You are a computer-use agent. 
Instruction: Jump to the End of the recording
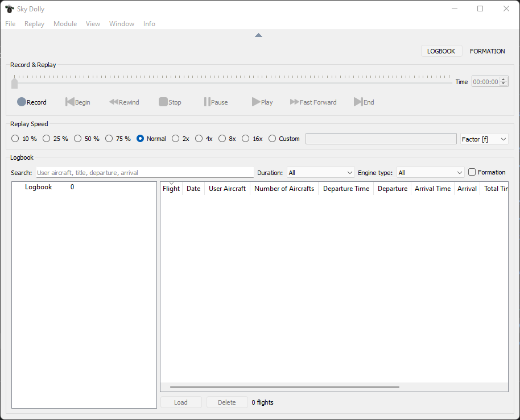click(364, 102)
